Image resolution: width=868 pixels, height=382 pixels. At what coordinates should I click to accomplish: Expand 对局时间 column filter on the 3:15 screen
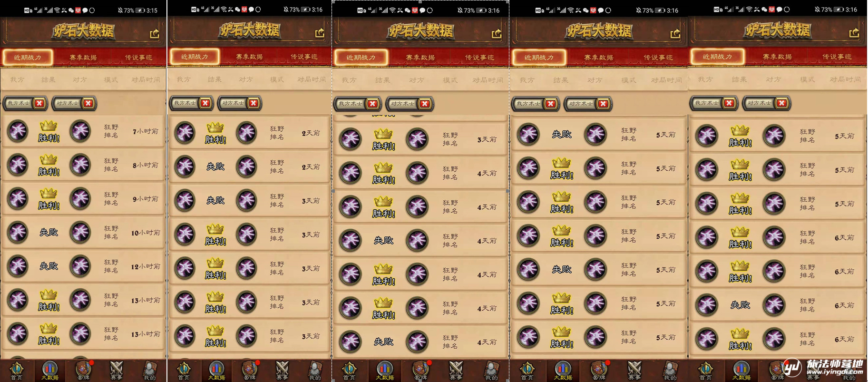pyautogui.click(x=146, y=80)
